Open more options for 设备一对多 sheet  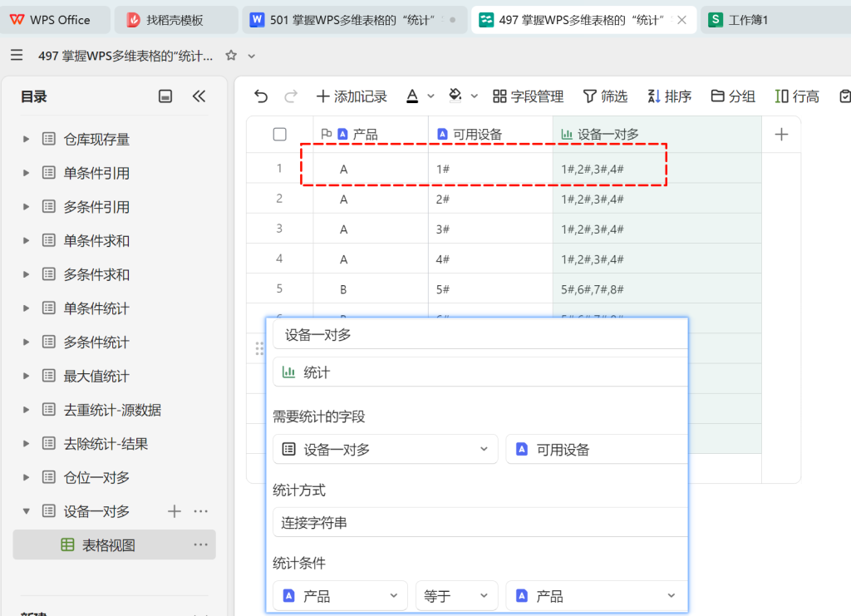tap(201, 511)
